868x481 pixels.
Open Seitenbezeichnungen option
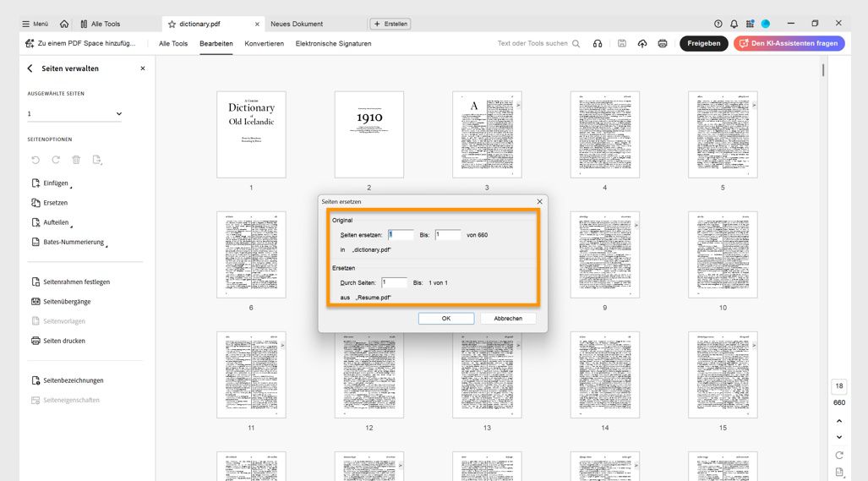point(67,380)
